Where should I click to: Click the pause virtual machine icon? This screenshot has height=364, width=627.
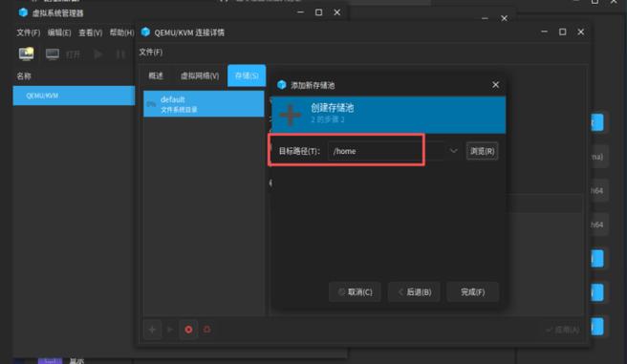(120, 54)
